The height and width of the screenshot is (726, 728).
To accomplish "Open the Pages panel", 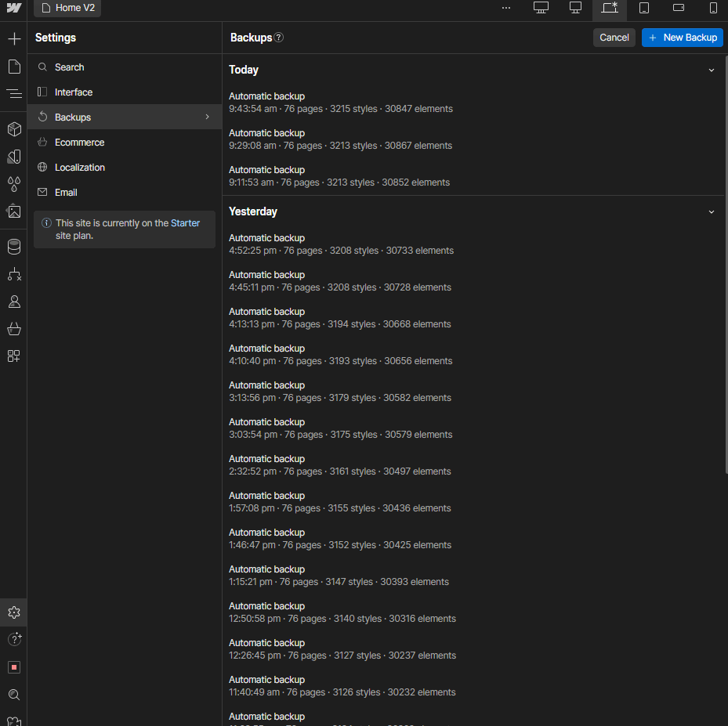I will [x=13, y=67].
